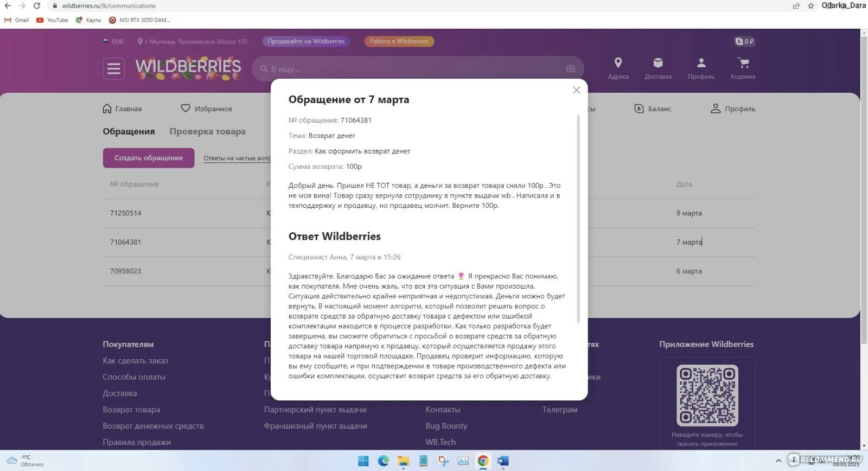Go to Главная in account menu

[x=122, y=109]
